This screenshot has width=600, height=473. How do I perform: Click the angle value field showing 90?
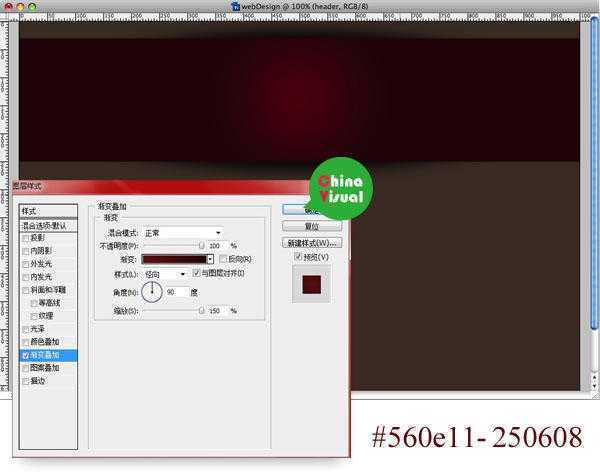coord(177,292)
